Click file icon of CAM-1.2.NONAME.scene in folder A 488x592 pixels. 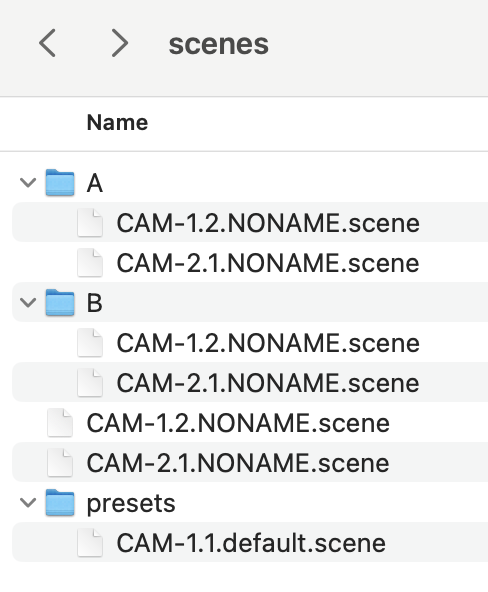point(90,223)
